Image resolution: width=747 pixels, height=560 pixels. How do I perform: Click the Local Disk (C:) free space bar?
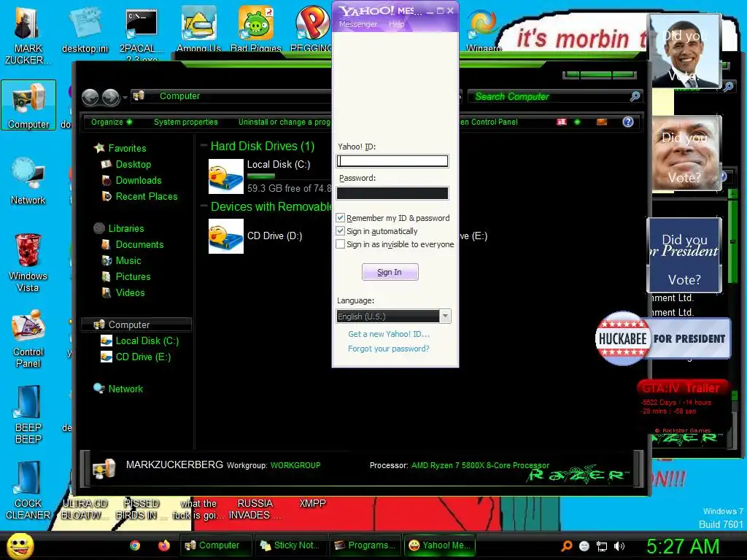point(261,176)
